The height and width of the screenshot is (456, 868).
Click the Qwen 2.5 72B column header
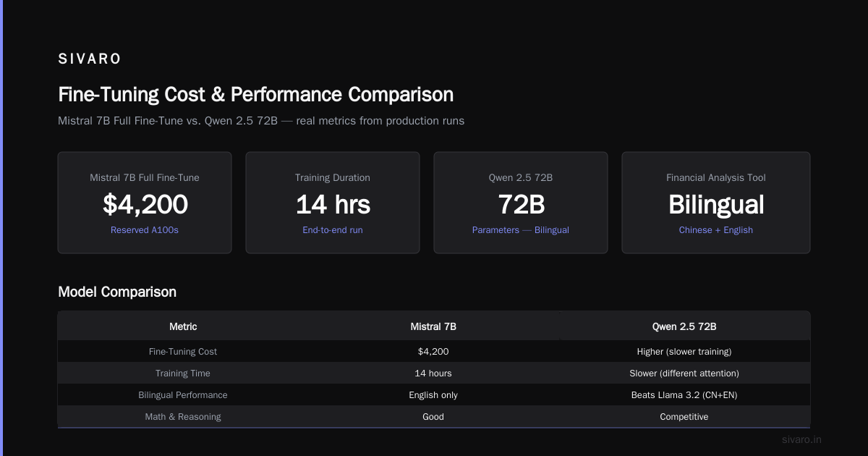(684, 326)
